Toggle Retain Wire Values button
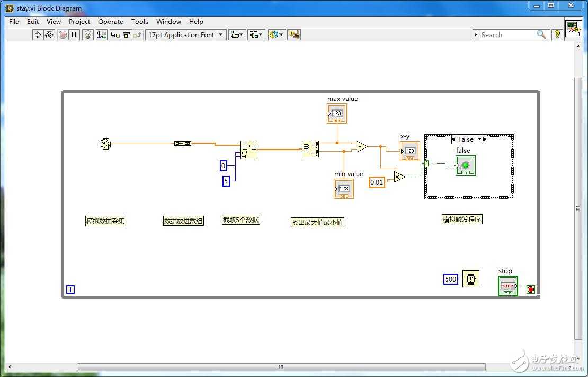The width and height of the screenshot is (588, 377). coord(101,35)
